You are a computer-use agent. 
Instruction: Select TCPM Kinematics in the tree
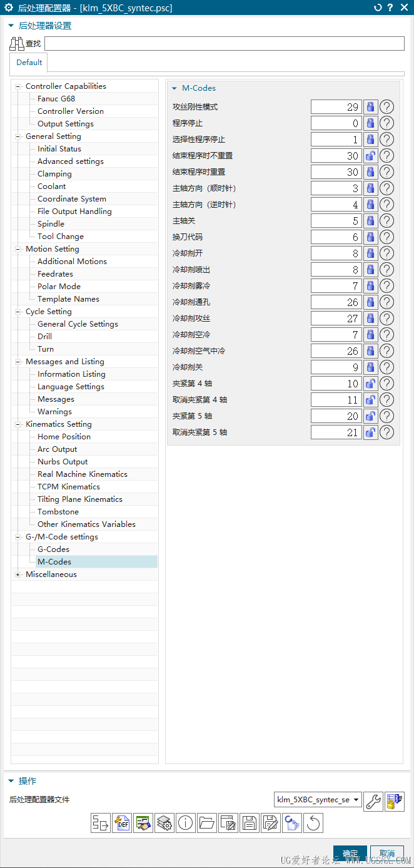coord(69,487)
